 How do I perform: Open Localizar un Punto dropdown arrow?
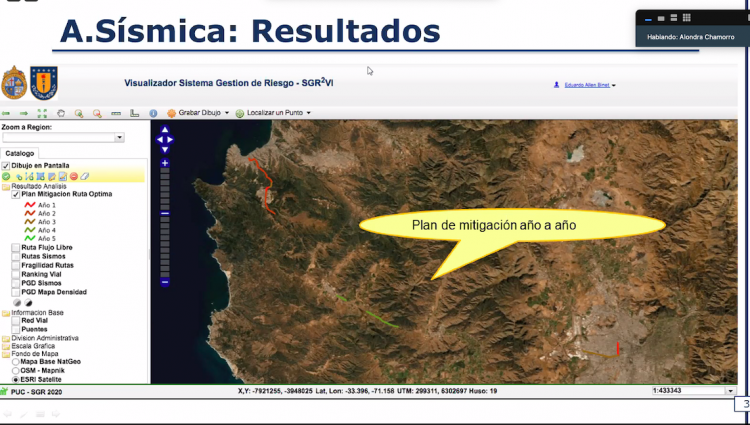point(309,113)
